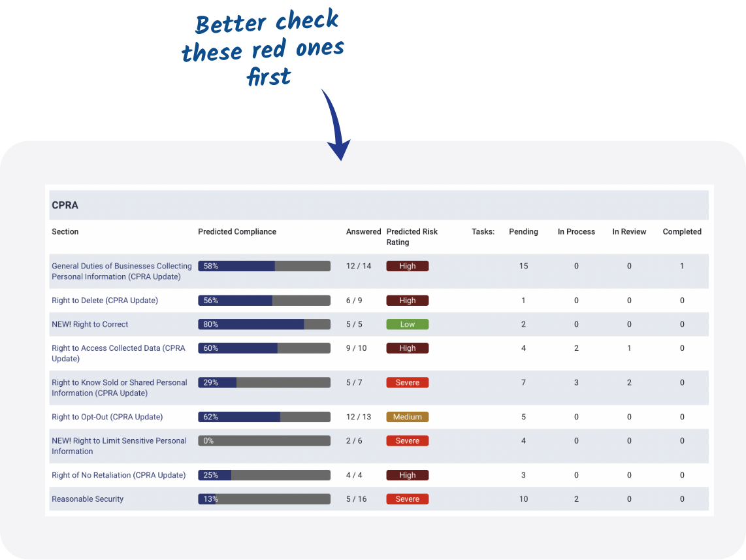
Task: Click Severe badge for Right to Know row
Action: (407, 383)
